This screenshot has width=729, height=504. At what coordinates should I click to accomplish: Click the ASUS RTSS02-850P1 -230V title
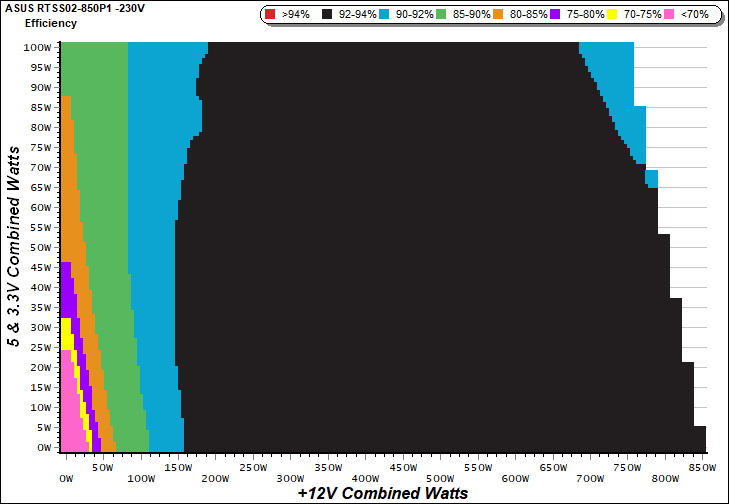(x=75, y=8)
